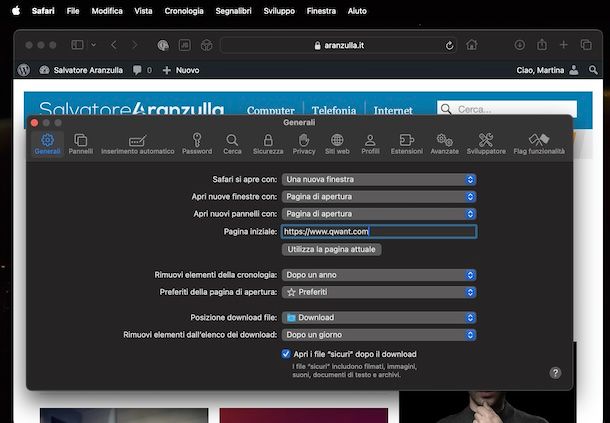Viewport: 610px width, 423px height.
Task: Go to the home page icon
Action: click(472, 45)
